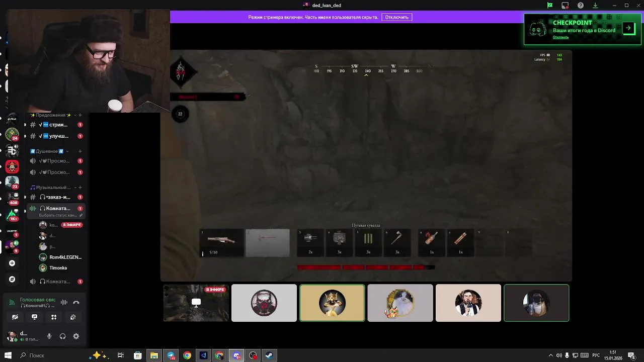Select participant tile with red masked avatar
Viewport: 644px width, 362px height.
264,303
